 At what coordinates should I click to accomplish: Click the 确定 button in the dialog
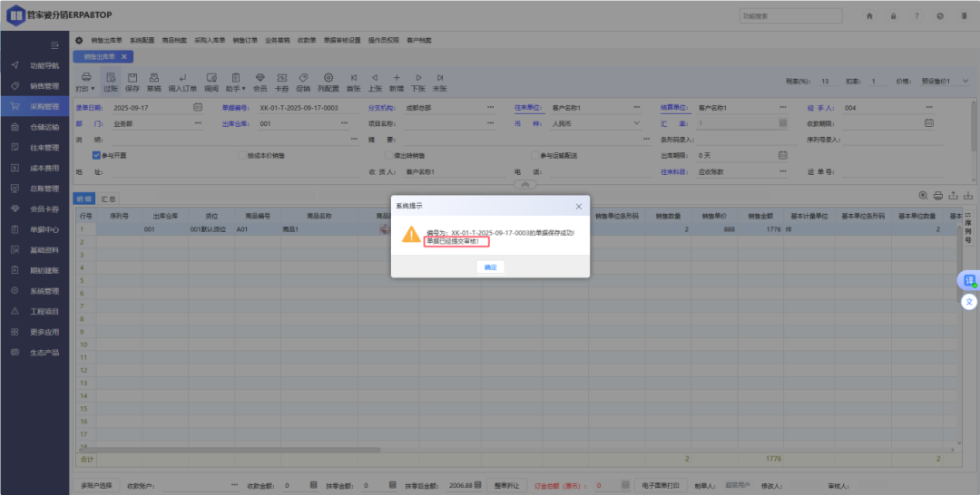pyautogui.click(x=490, y=267)
